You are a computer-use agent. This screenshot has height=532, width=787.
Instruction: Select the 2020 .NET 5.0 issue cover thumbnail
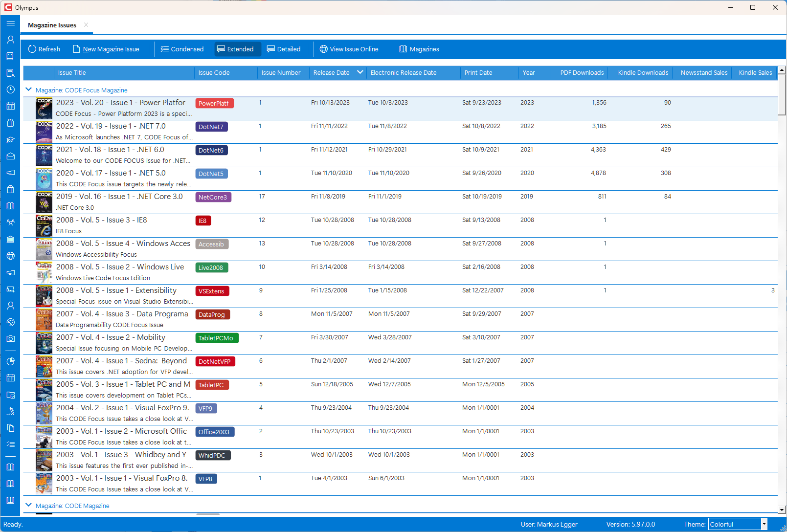coord(44,179)
